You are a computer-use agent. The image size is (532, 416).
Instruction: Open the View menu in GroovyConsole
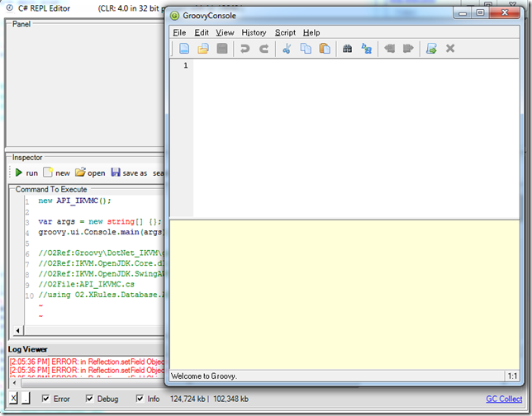(225, 32)
